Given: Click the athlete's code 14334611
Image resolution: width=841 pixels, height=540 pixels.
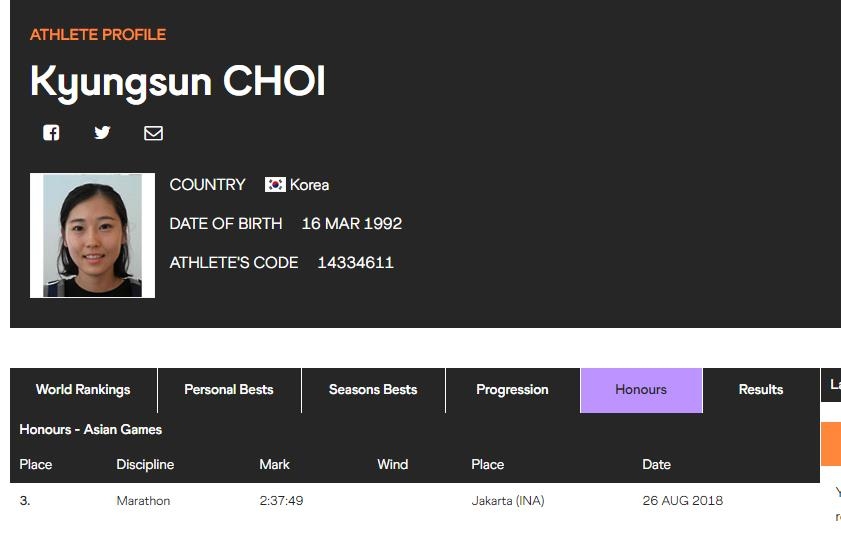Looking at the screenshot, I should click(x=355, y=263).
